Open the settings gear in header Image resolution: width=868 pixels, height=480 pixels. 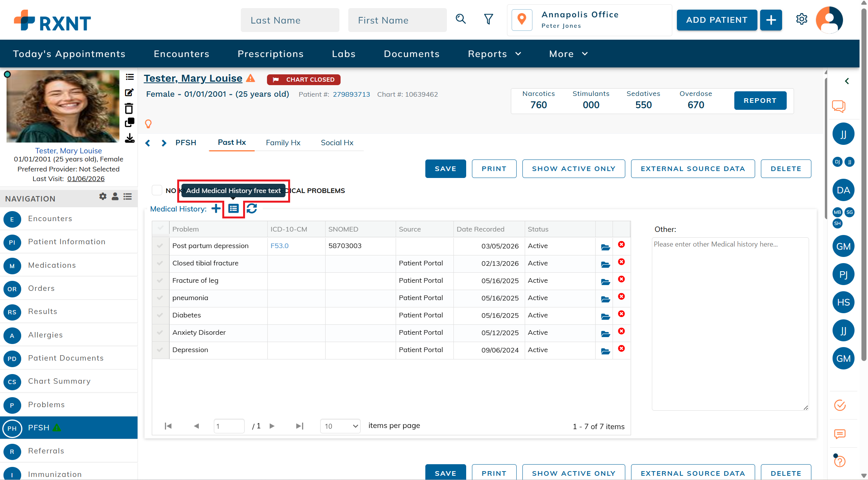801,19
